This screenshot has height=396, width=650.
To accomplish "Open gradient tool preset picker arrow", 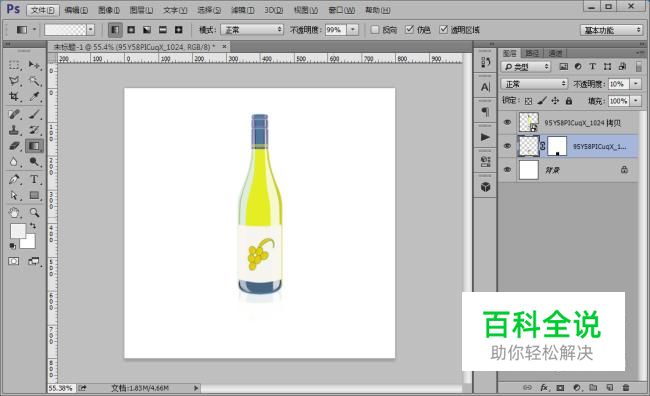I will [x=34, y=29].
